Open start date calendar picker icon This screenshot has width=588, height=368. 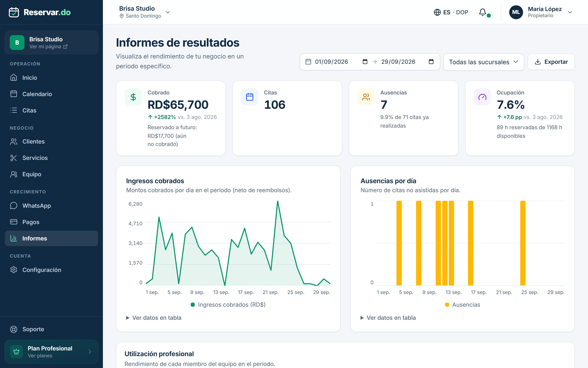365,62
